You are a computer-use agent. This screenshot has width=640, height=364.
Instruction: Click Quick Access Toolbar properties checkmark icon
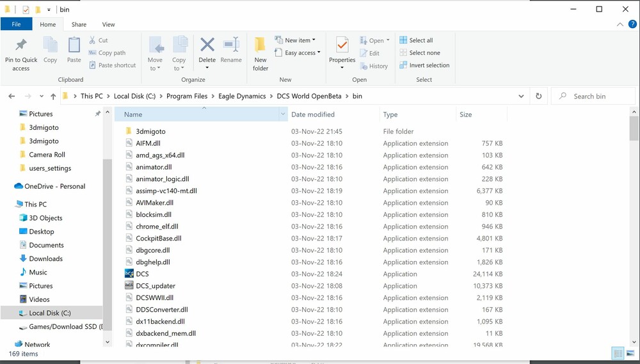pyautogui.click(x=26, y=10)
